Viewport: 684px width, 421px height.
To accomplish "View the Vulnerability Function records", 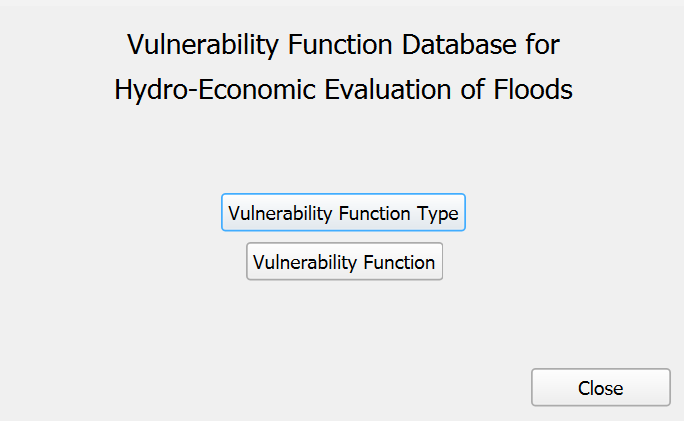I will click(344, 262).
